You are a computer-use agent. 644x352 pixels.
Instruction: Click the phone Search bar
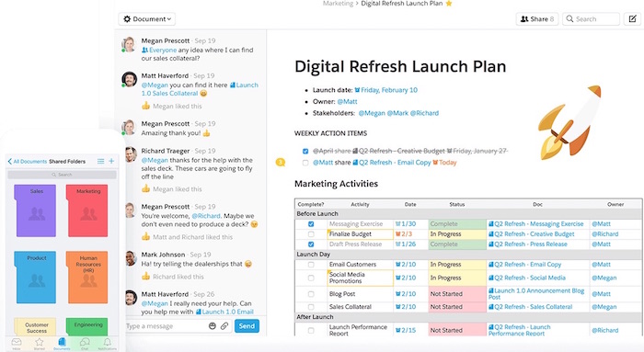tap(62, 175)
